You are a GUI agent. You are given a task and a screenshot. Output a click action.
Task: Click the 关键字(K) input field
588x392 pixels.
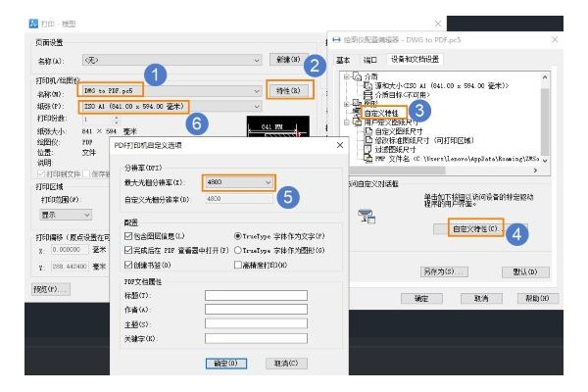[x=256, y=338]
